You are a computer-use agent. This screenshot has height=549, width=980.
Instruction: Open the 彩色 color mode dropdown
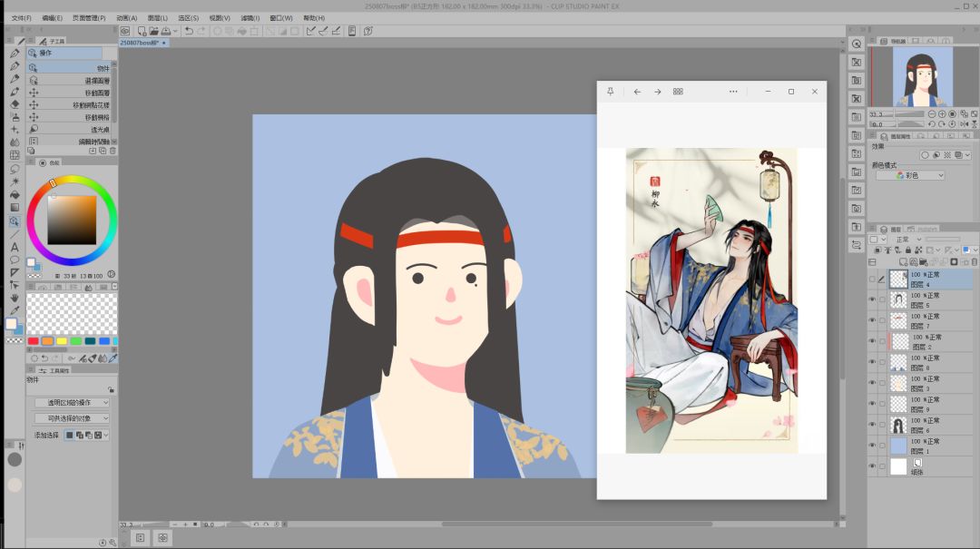click(910, 176)
